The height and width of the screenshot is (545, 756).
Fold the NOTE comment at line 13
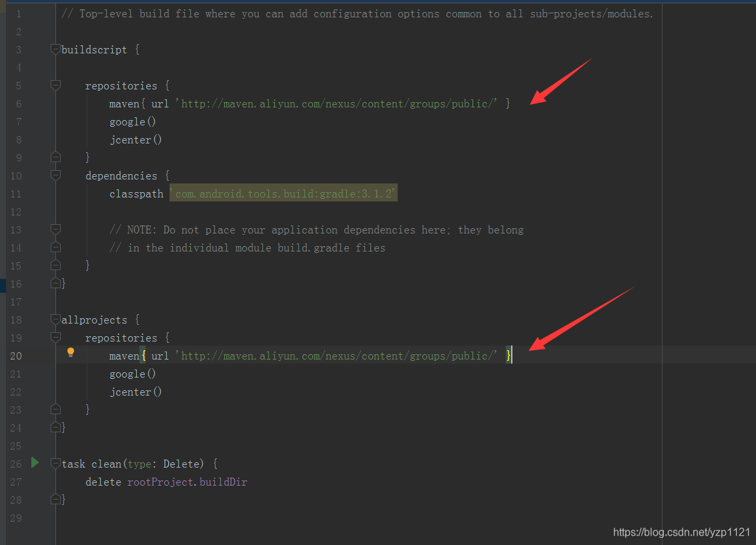(55, 229)
